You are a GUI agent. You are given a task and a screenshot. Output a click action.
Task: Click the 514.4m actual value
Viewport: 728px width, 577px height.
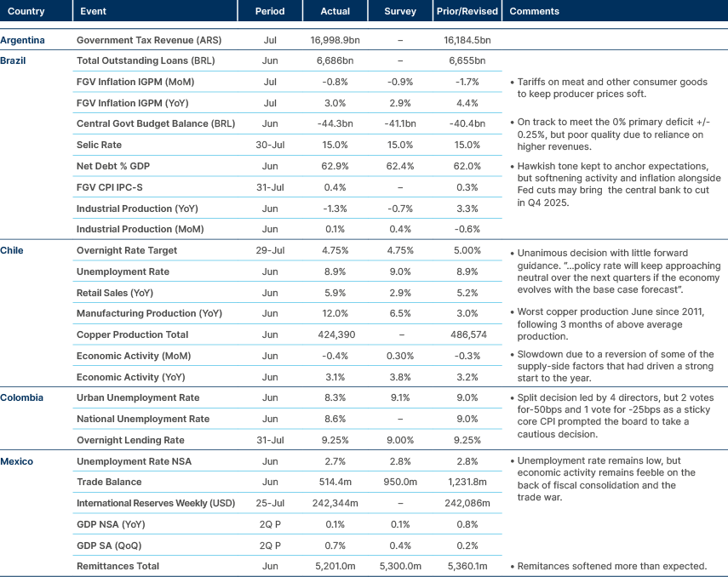coord(335,482)
